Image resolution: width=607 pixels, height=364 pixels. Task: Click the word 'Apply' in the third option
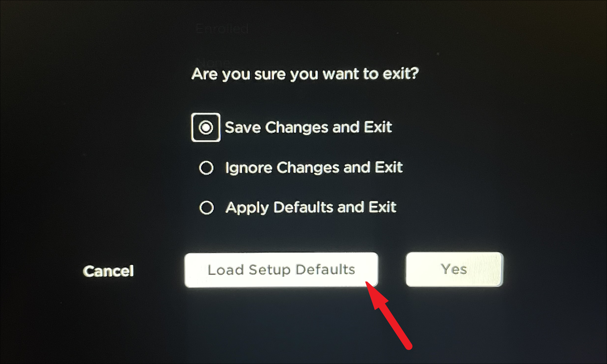coord(247,208)
